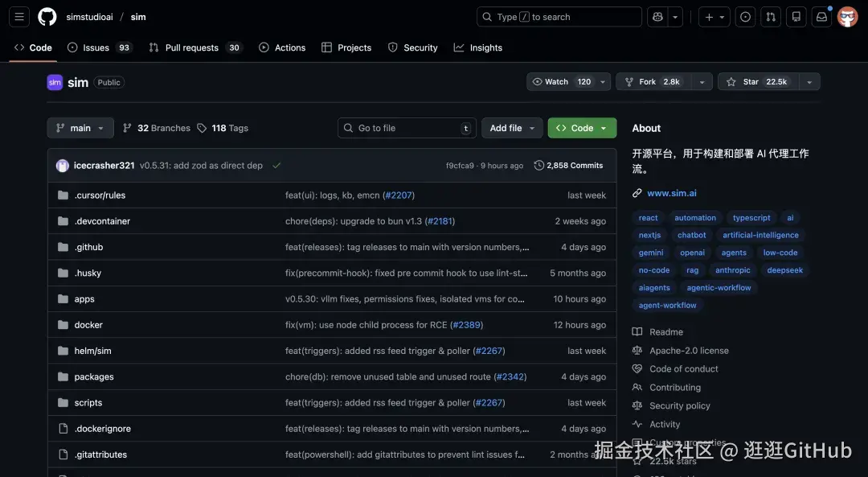868x477 pixels.
Task: Open Copilot chat icon in header
Action: [x=657, y=17]
